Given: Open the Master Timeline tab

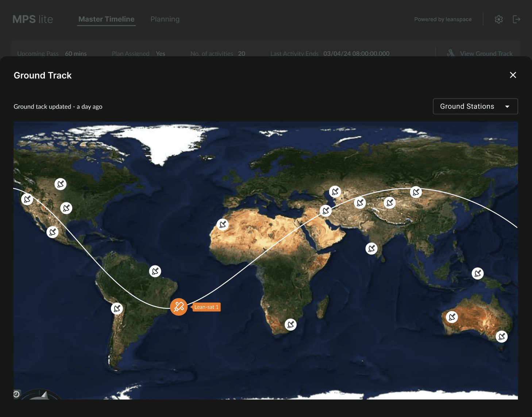Looking at the screenshot, I should (x=107, y=19).
